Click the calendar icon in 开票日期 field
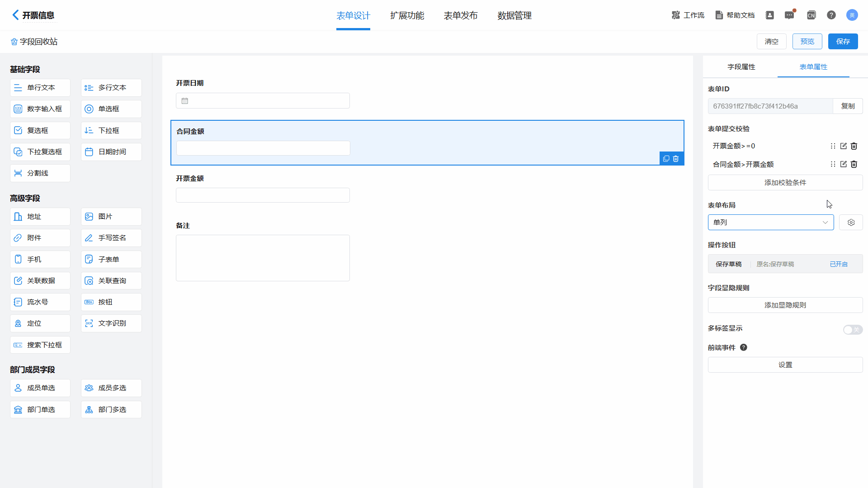Viewport: 868px width, 488px height. point(185,101)
